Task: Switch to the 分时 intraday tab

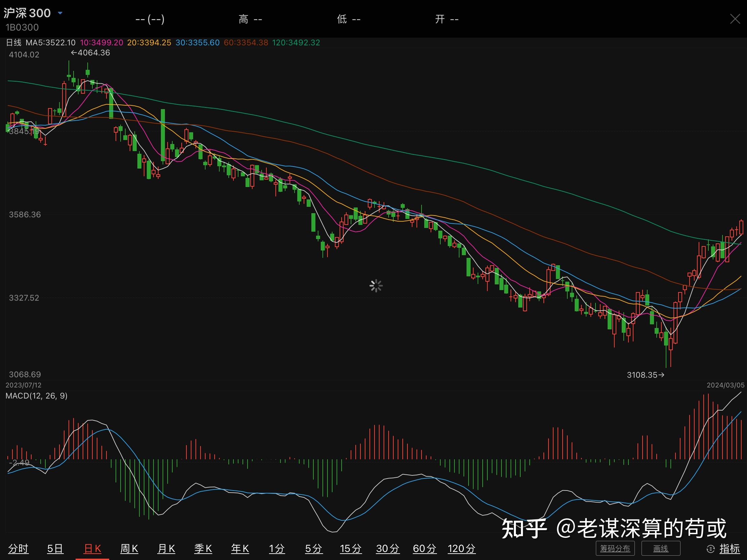Action: (x=18, y=549)
